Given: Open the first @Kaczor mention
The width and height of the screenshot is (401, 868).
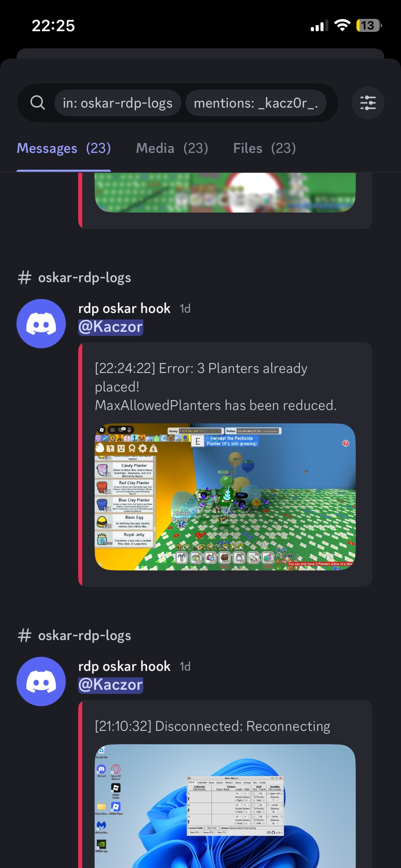Looking at the screenshot, I should pos(111,327).
